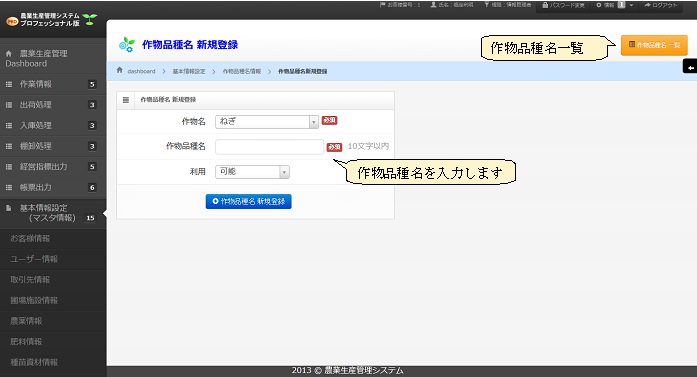Click the 氏名 user item in top bar
Image resolution: width=697 pixels, height=377 pixels.
point(452,5)
